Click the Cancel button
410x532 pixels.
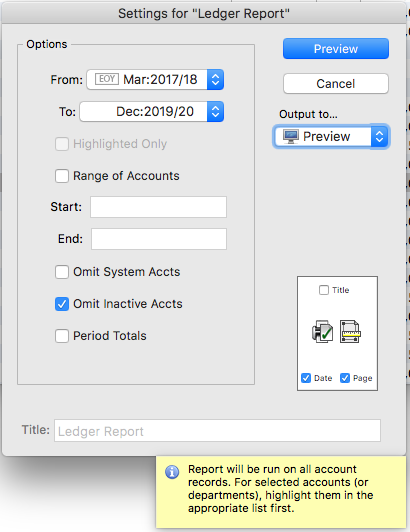tap(336, 83)
